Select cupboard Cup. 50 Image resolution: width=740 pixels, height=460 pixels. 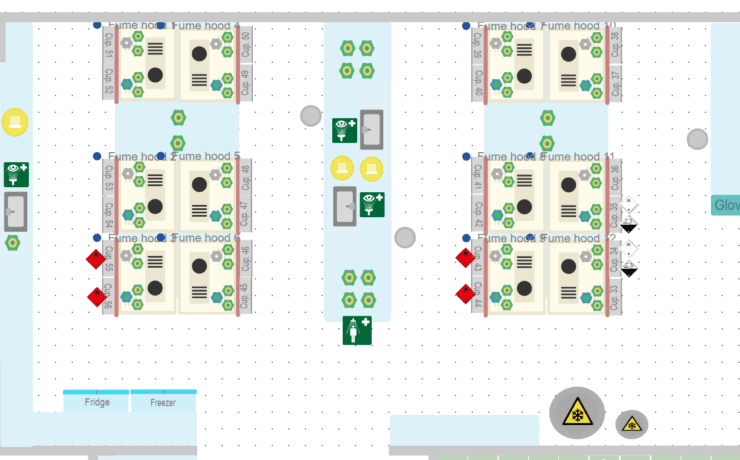pos(246,43)
